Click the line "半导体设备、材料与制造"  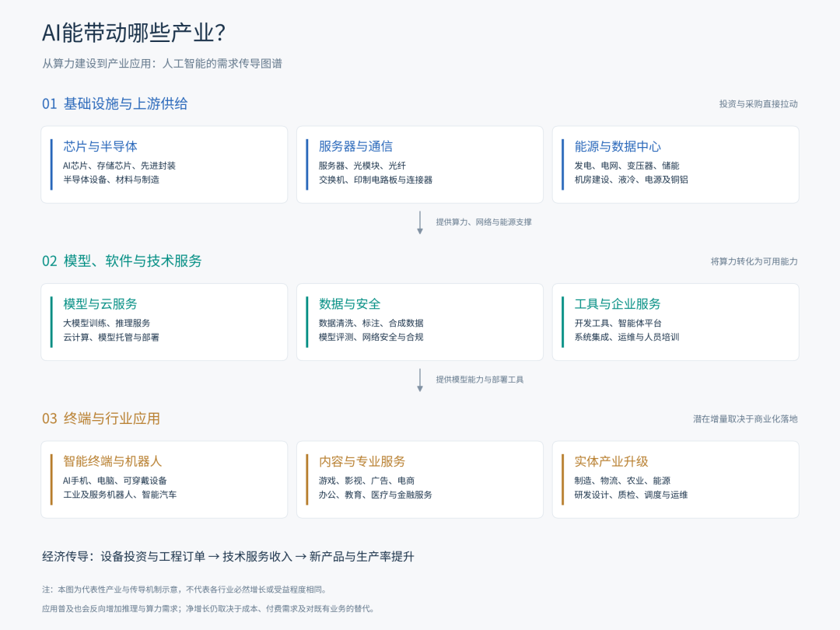pyautogui.click(x=111, y=180)
